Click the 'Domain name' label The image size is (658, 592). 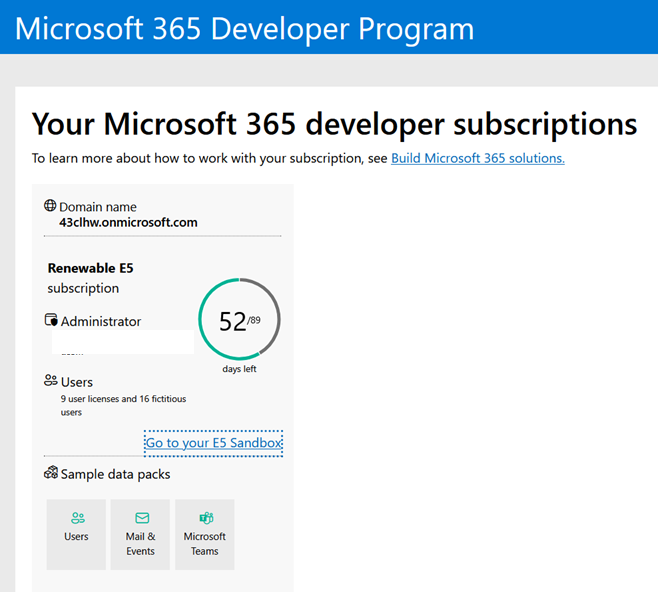tap(98, 207)
